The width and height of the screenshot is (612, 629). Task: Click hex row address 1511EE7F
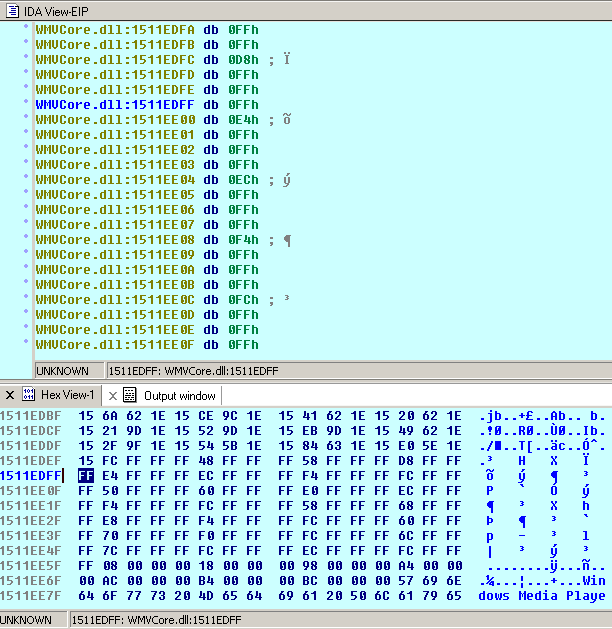(x=31, y=596)
